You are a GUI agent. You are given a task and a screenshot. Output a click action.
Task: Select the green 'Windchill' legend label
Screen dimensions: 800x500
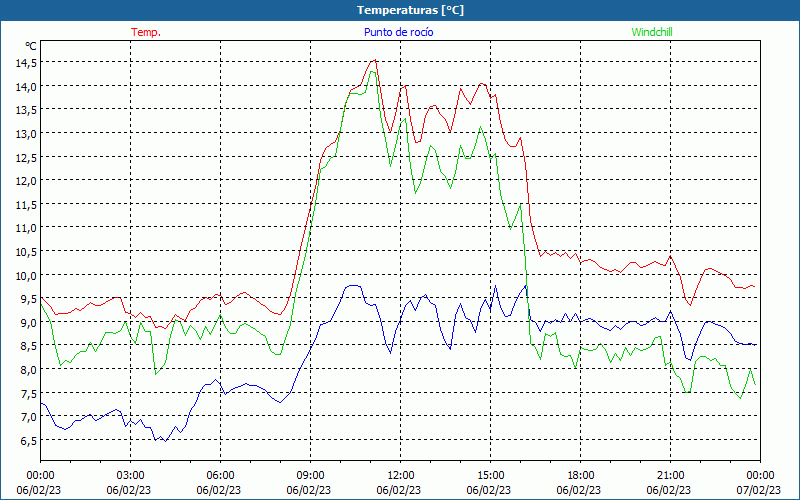652,32
